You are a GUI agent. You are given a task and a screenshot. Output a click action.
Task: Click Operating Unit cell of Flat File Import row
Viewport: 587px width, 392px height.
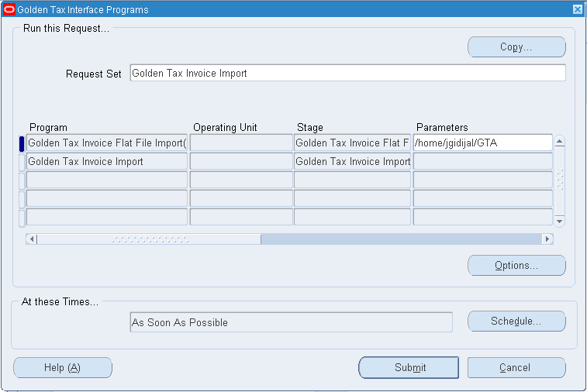pos(241,143)
